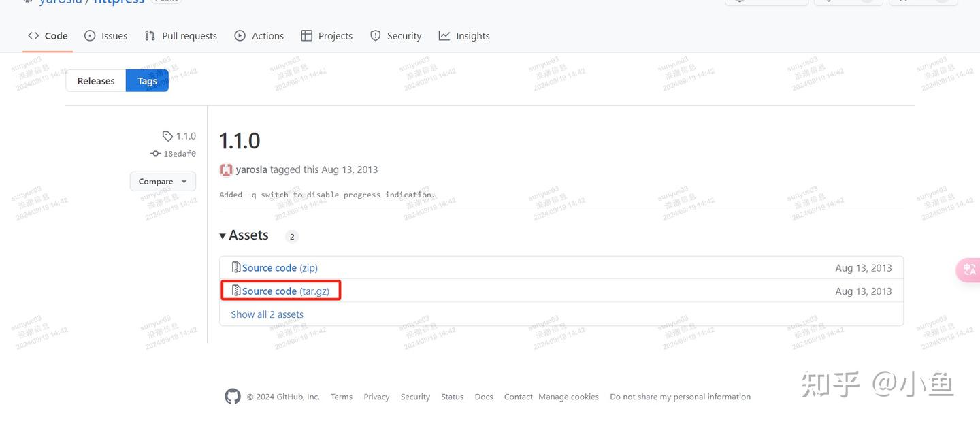Image resolution: width=980 pixels, height=424 pixels.
Task: Click the Insights graph icon
Action: click(x=444, y=35)
